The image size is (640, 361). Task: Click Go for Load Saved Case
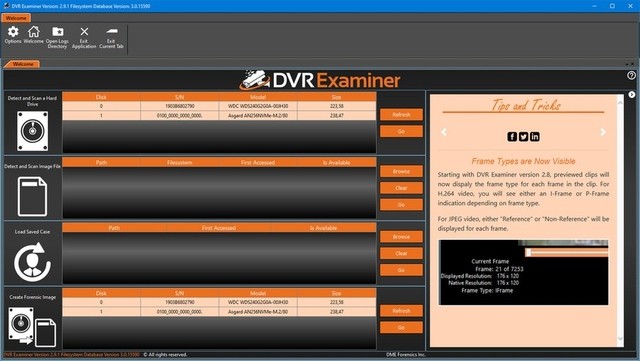click(401, 270)
